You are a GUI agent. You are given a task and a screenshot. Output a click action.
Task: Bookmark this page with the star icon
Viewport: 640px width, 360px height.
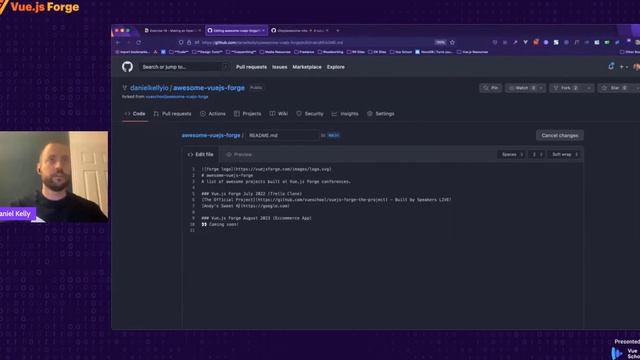(x=452, y=42)
